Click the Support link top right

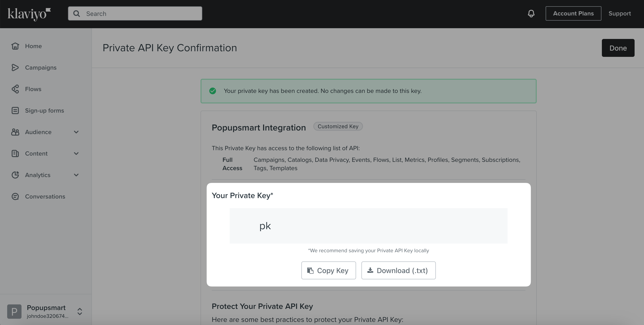(620, 13)
